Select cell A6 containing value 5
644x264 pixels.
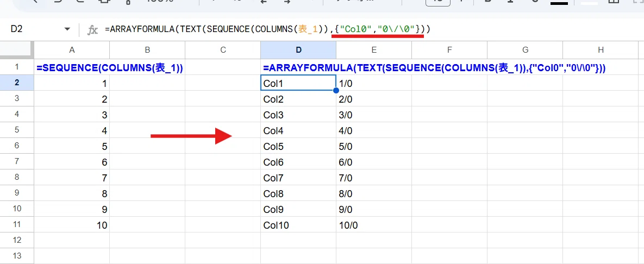[72, 146]
